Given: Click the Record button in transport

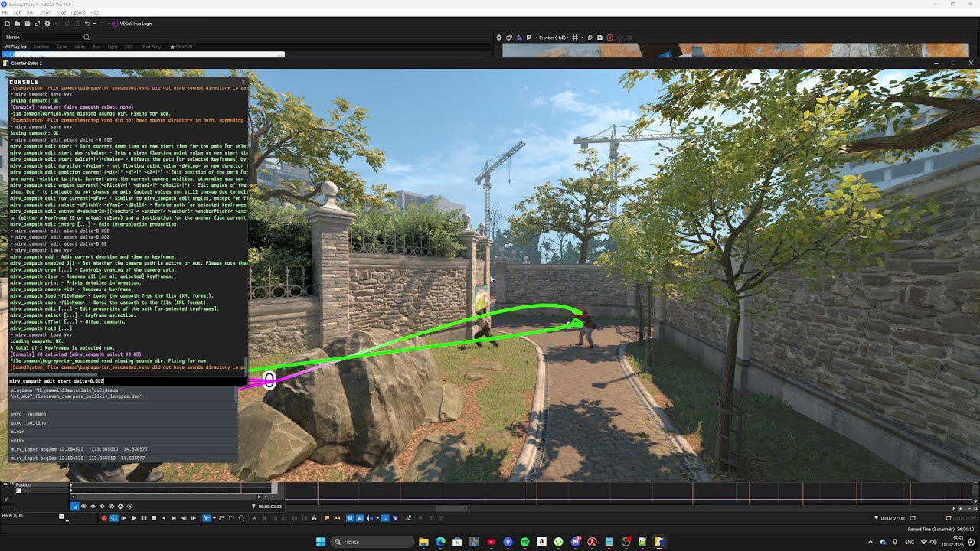Looking at the screenshot, I should coord(104,518).
